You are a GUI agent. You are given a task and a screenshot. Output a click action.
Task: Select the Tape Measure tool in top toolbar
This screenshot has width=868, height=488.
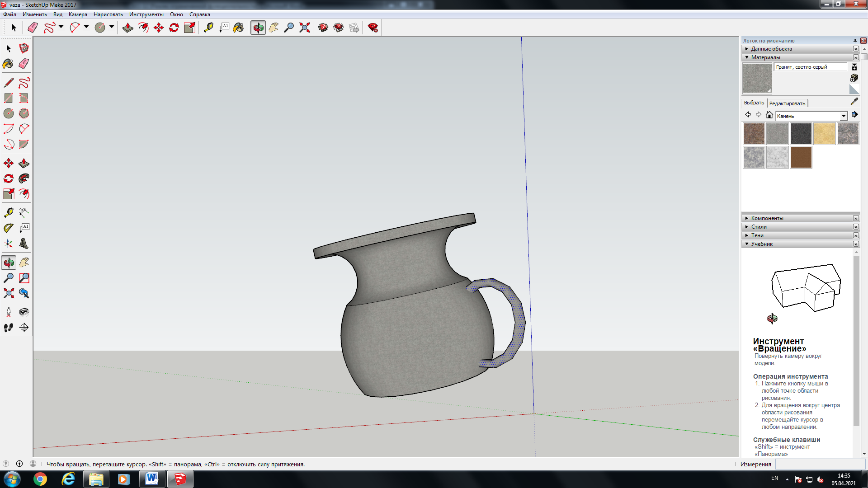tap(208, 28)
